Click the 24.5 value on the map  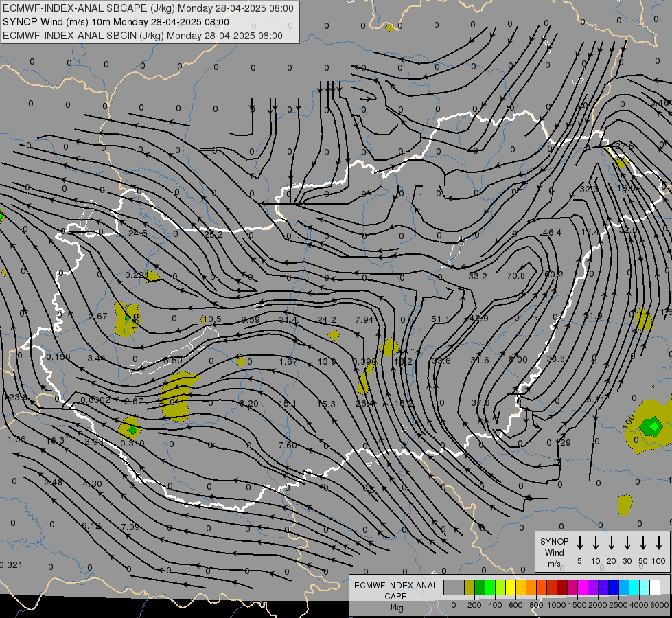[x=138, y=233]
